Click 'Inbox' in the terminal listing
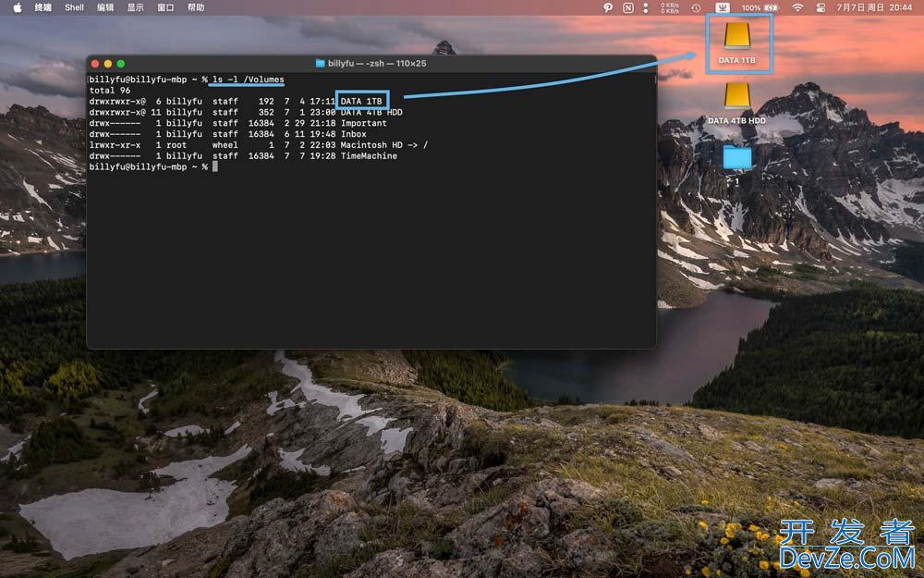This screenshot has height=578, width=924. [354, 134]
